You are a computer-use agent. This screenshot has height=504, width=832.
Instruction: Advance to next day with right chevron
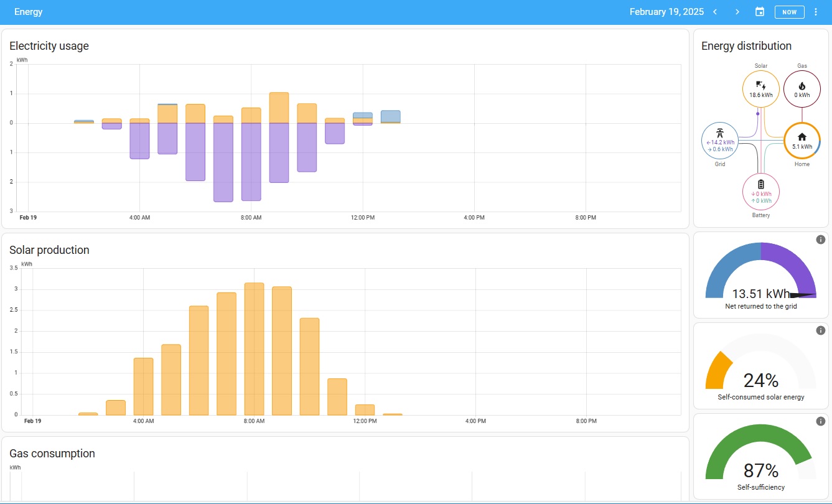[737, 12]
